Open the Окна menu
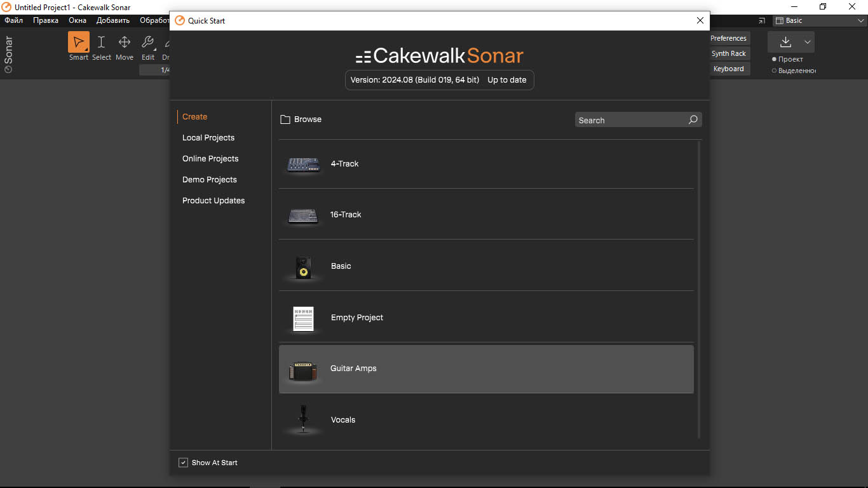This screenshot has height=488, width=868. pyautogui.click(x=78, y=20)
